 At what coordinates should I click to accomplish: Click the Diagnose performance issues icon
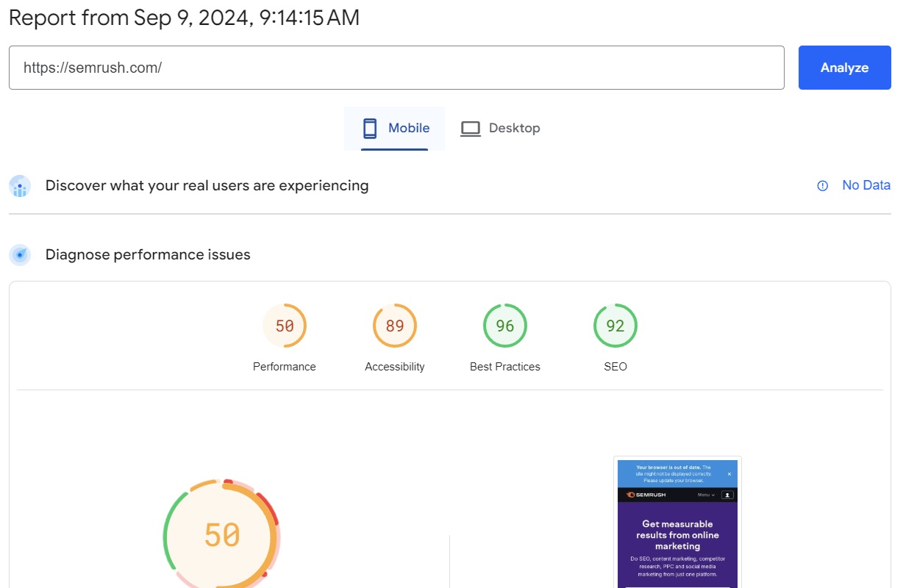click(x=20, y=254)
